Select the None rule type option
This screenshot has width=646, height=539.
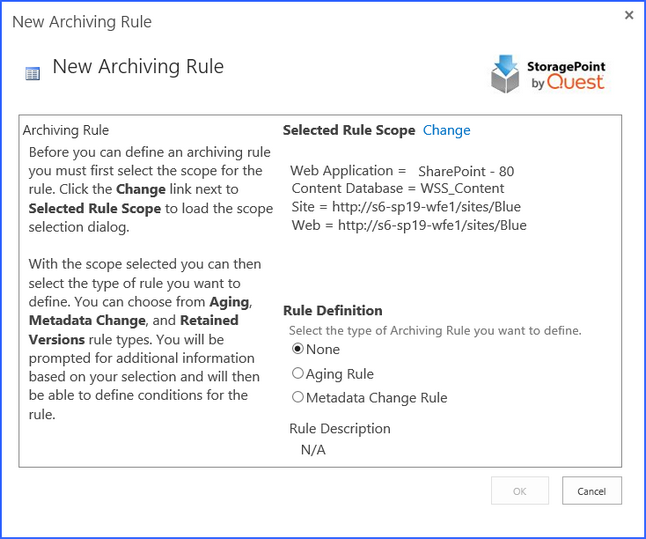[297, 349]
